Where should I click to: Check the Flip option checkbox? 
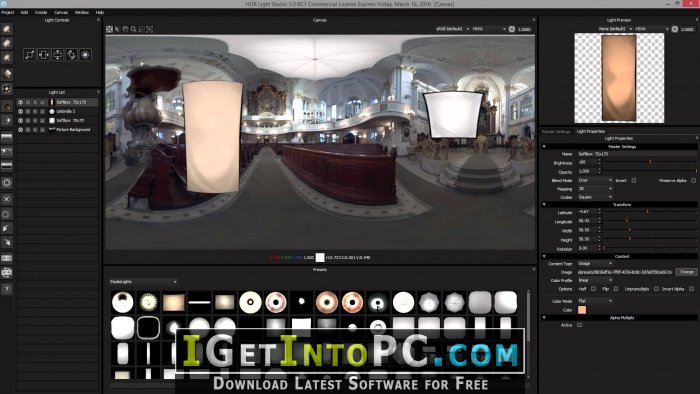616,289
